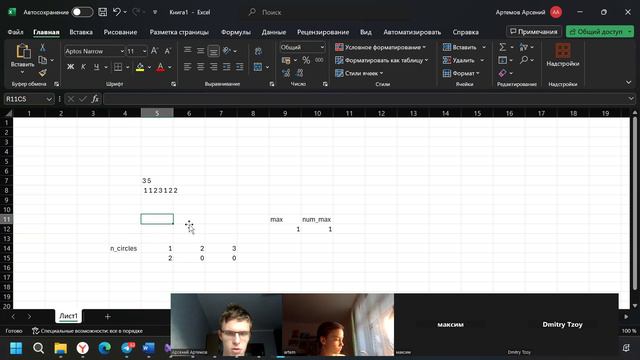The width and height of the screenshot is (640, 360).
Task: Click the insert function fx icon
Action: 95,99
